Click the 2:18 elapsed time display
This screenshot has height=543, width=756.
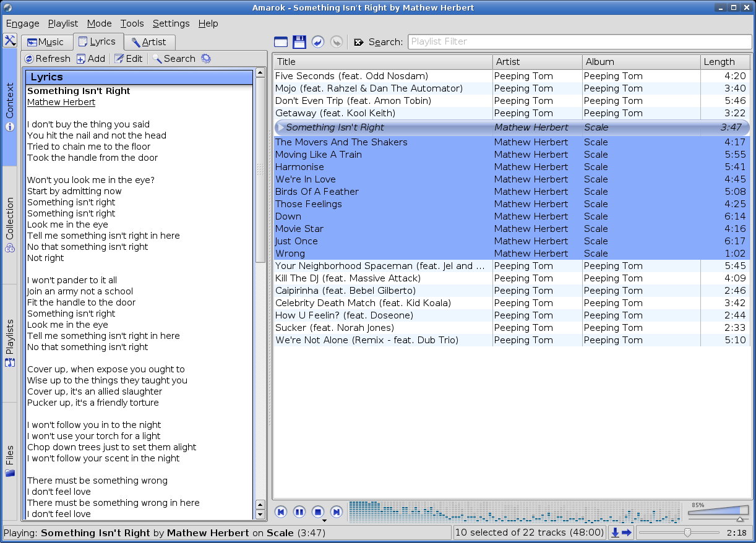coord(736,532)
